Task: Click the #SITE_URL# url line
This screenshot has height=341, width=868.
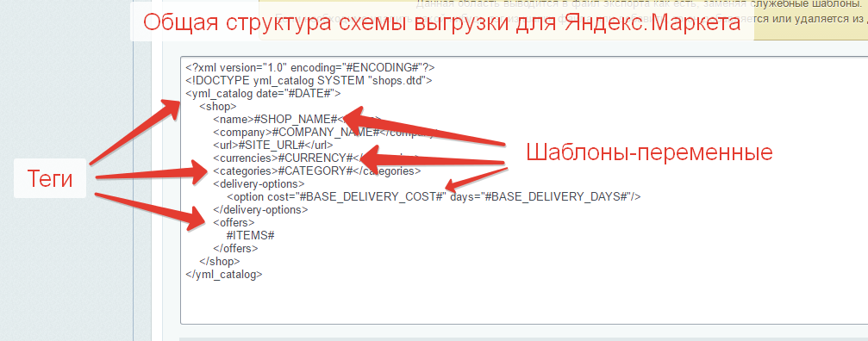Action: [x=272, y=146]
